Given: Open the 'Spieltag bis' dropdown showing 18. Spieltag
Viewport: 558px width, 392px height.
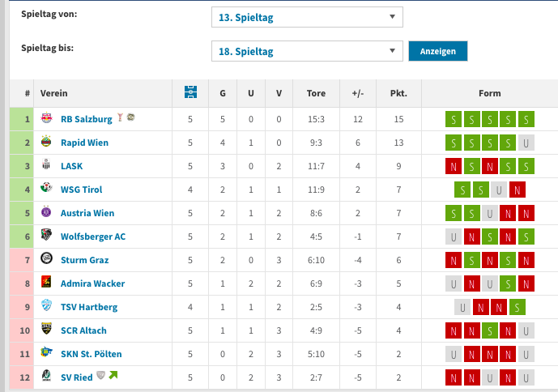Looking at the screenshot, I should [x=307, y=51].
